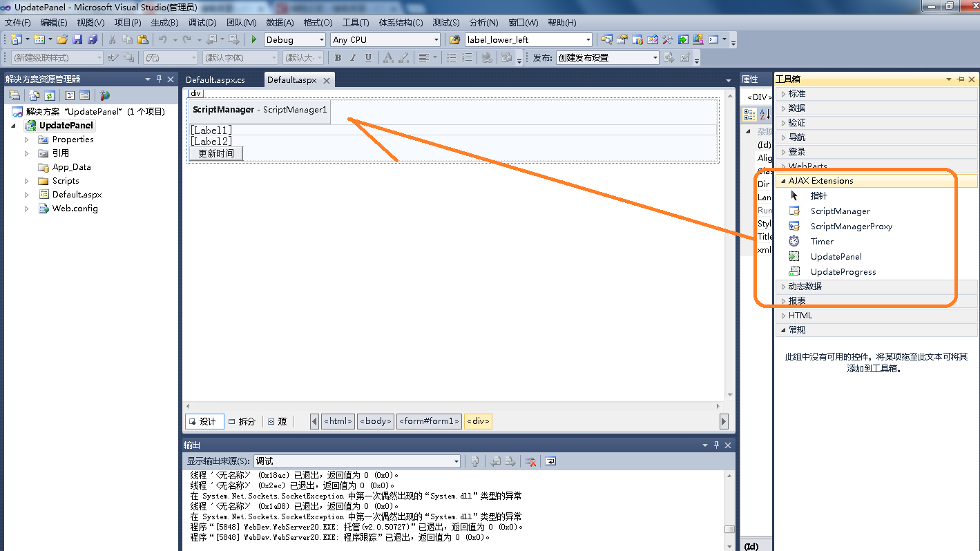The width and height of the screenshot is (980, 551).
Task: Open the 调试(D) menu
Action: [x=202, y=23]
